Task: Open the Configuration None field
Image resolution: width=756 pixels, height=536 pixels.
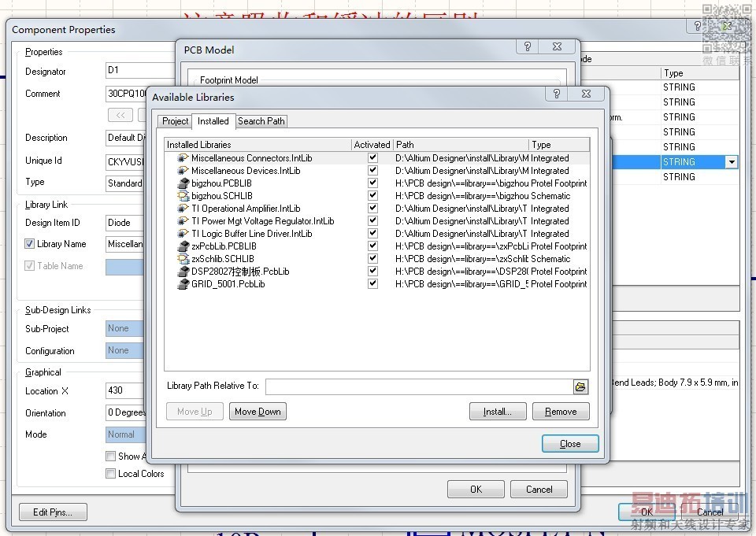Action: [x=124, y=350]
